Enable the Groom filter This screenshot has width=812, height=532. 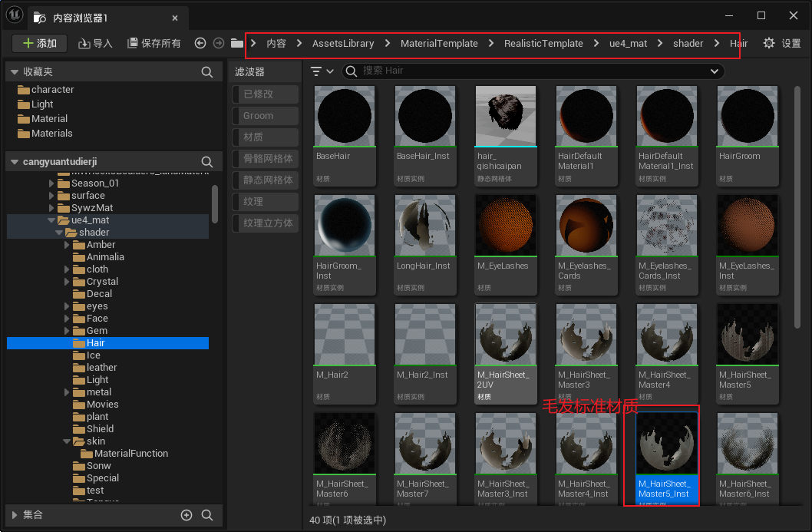point(266,116)
